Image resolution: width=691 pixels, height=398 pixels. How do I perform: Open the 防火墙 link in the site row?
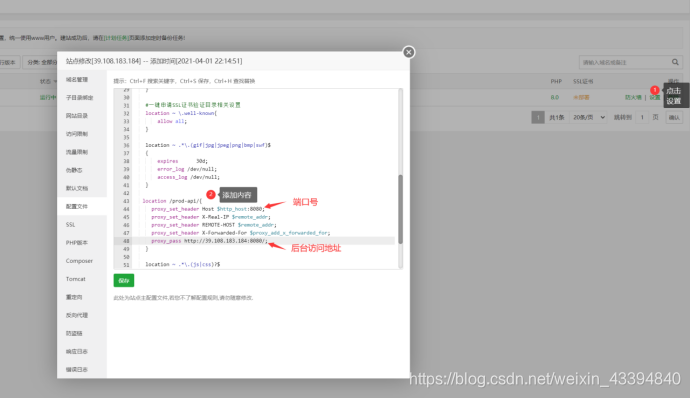(633, 97)
